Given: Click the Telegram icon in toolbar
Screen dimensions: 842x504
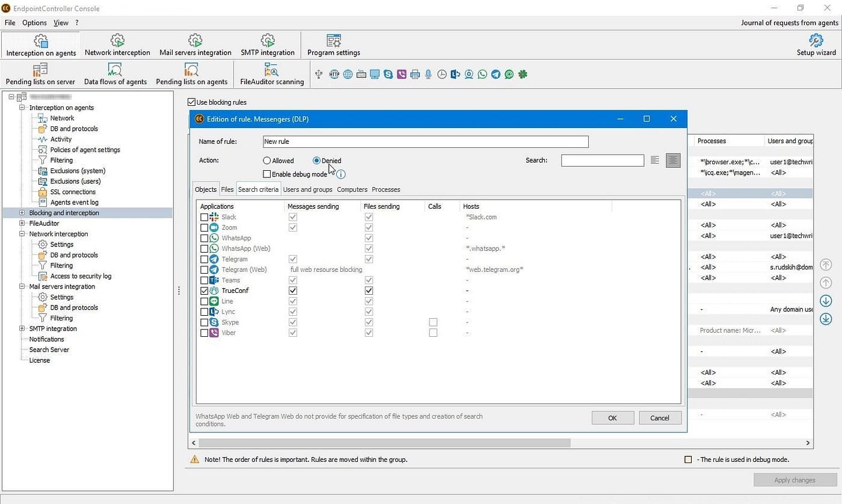Looking at the screenshot, I should 496,75.
